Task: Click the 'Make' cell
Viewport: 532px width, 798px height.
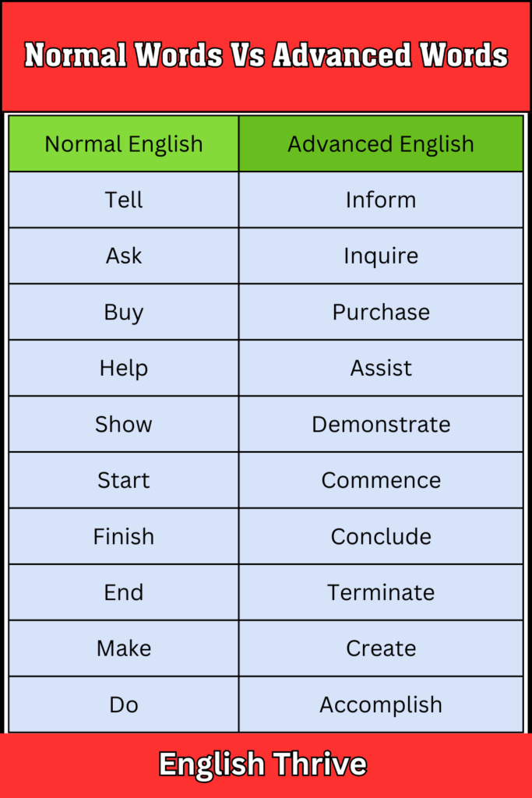Action: [x=124, y=649]
